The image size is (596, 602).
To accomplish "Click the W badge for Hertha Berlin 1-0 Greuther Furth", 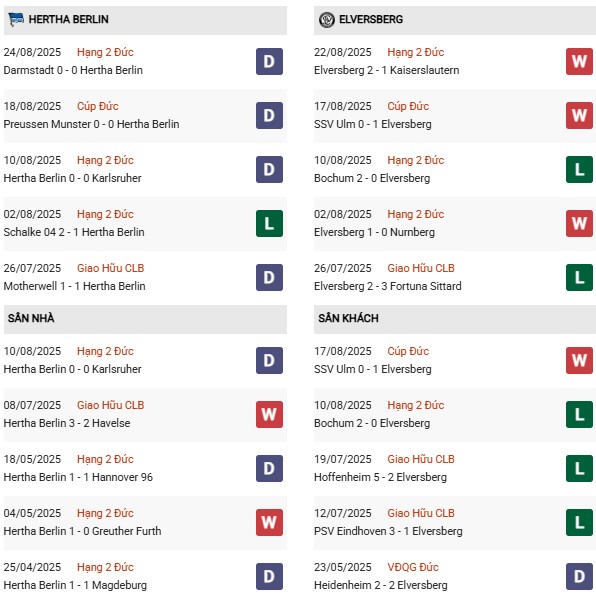I will (269, 522).
